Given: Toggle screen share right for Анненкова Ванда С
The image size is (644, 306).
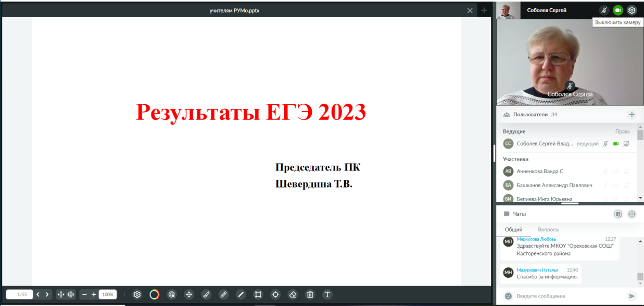Looking at the screenshot, I should pyautogui.click(x=626, y=171).
